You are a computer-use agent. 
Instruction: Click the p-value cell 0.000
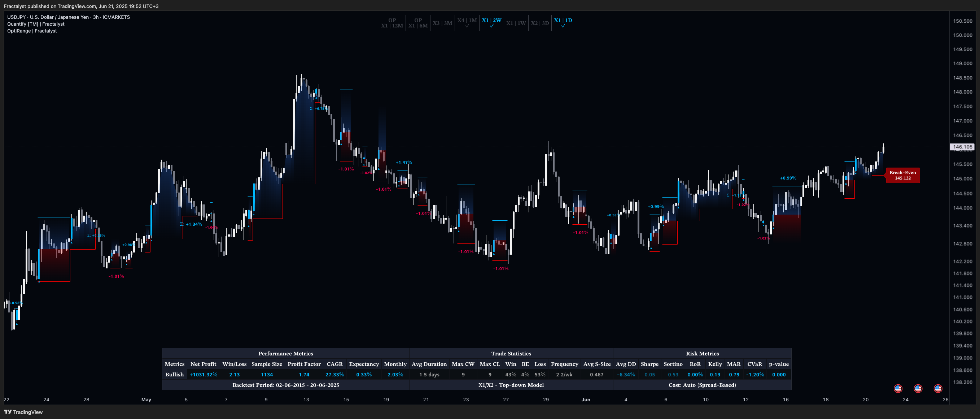coord(779,375)
